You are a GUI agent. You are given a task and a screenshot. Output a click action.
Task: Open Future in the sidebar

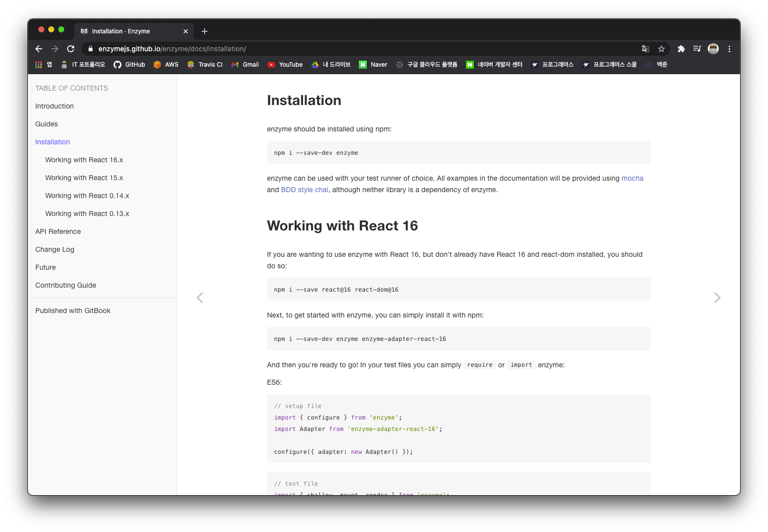(46, 267)
